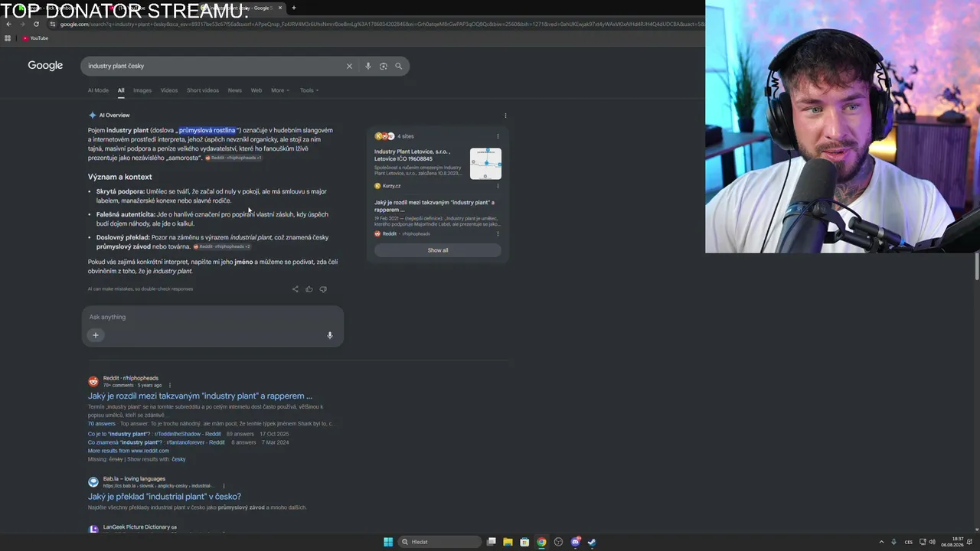Screen dimensions: 980x551
Task: Give a thumbs up to the AI Overview
Action: 309,289
